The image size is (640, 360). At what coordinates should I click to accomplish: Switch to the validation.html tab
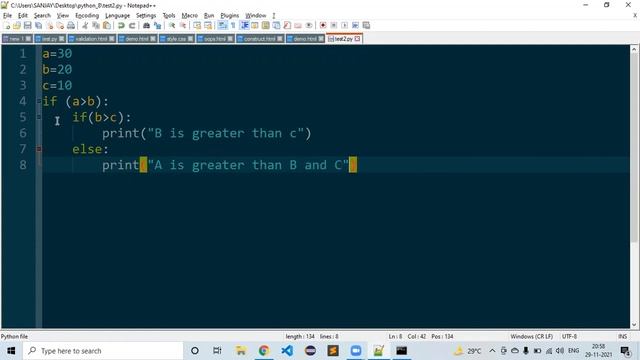tap(91, 39)
